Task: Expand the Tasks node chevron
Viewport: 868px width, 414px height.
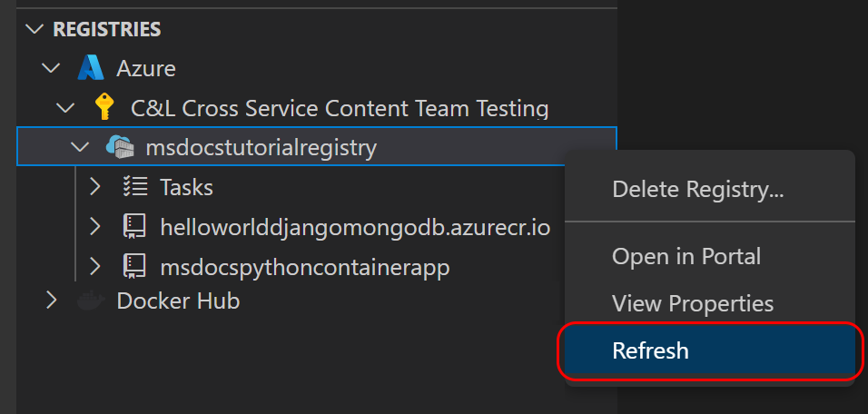Action: (x=94, y=187)
